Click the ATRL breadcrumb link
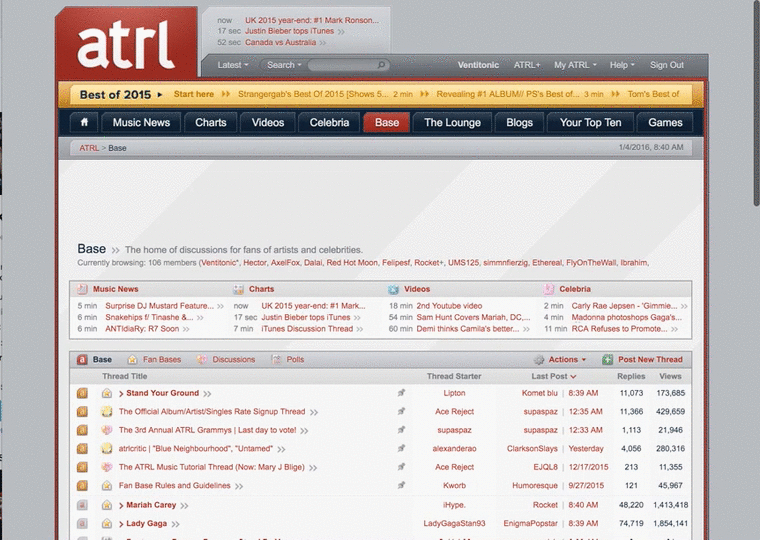 click(x=89, y=148)
